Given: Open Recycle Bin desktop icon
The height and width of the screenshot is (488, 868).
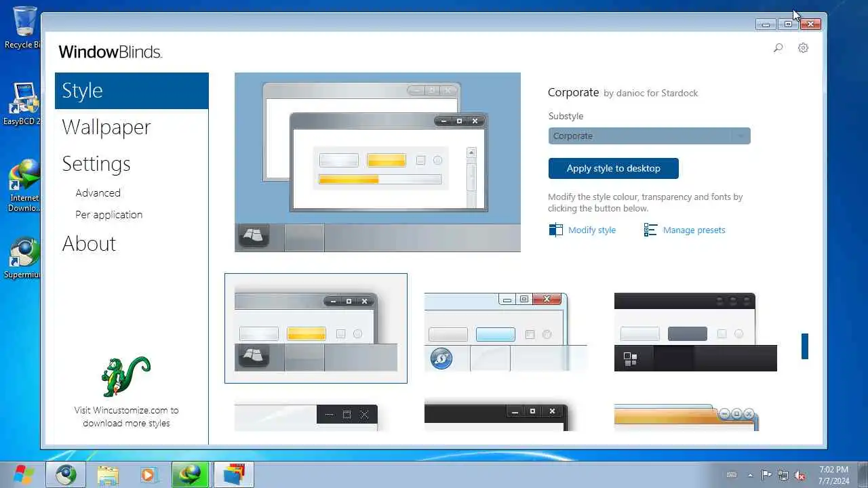Looking at the screenshot, I should (24, 27).
